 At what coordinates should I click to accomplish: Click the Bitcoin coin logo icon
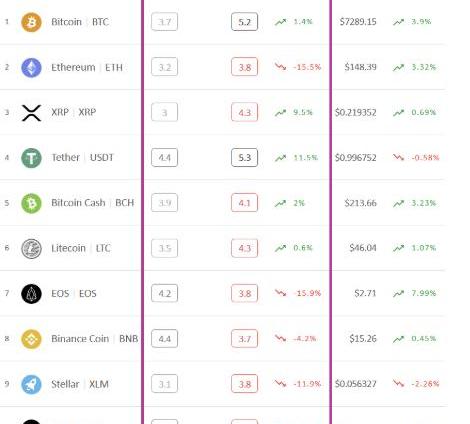pos(31,22)
